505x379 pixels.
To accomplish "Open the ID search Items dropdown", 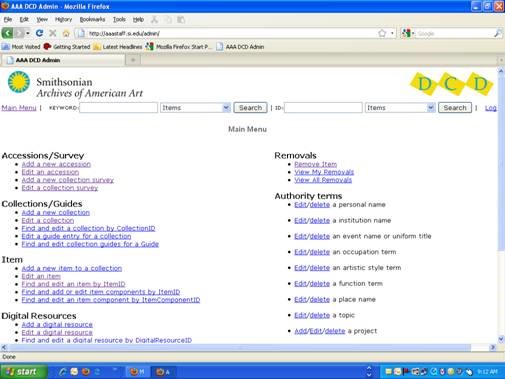I will pos(400,108).
